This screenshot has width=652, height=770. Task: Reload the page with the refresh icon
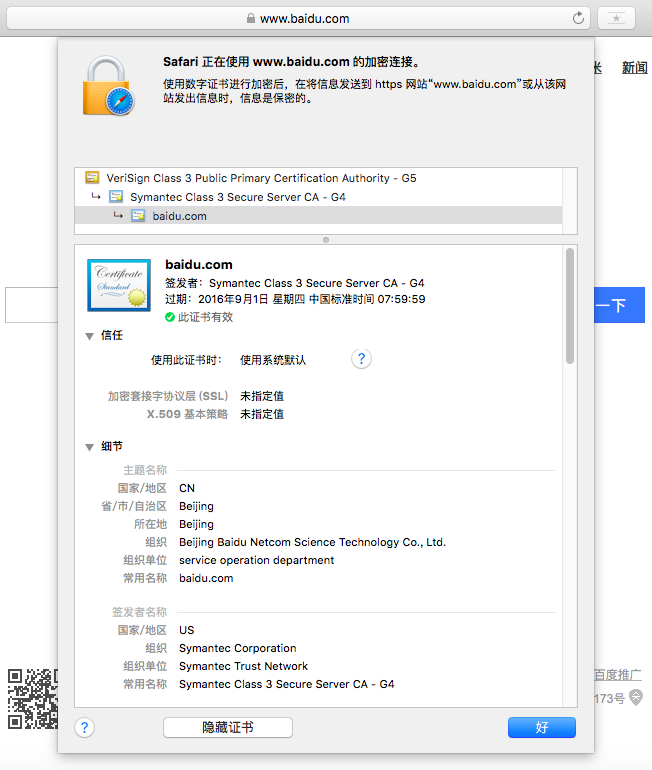(578, 18)
